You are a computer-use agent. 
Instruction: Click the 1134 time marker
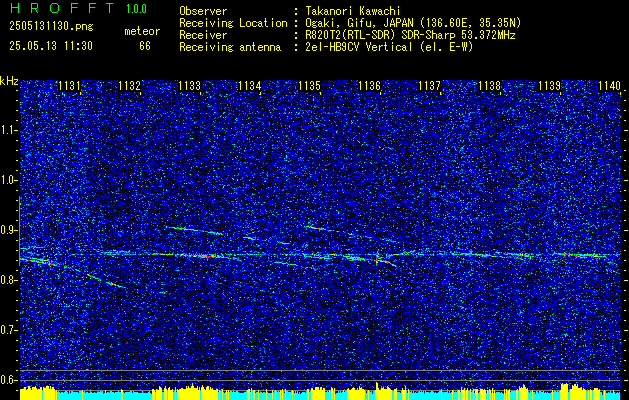250,86
